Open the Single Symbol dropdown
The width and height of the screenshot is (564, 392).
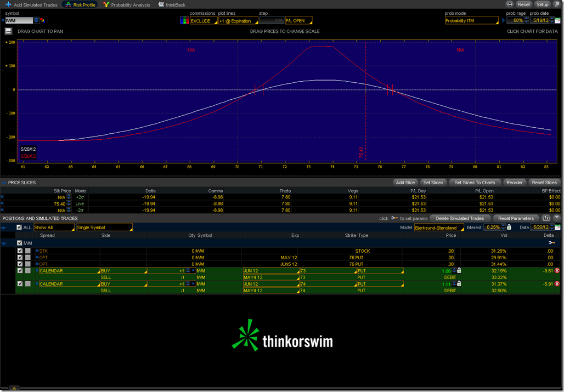point(104,227)
